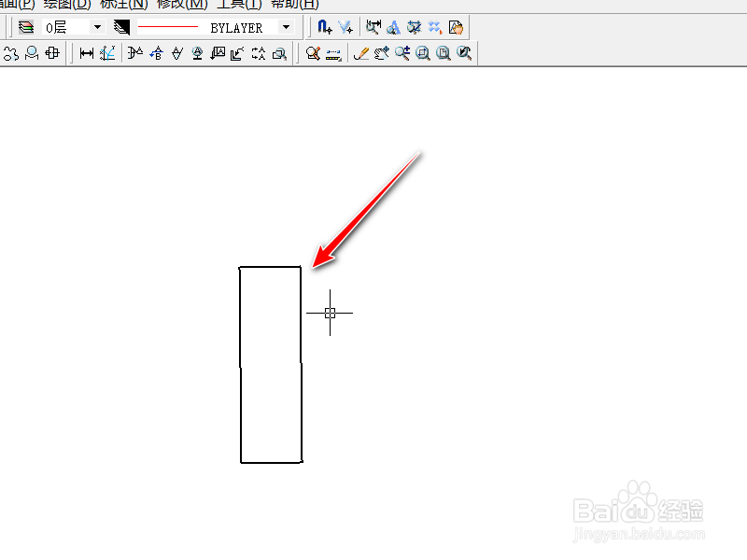Open the BYLAYER linetype dropdown arrow

coord(286,27)
